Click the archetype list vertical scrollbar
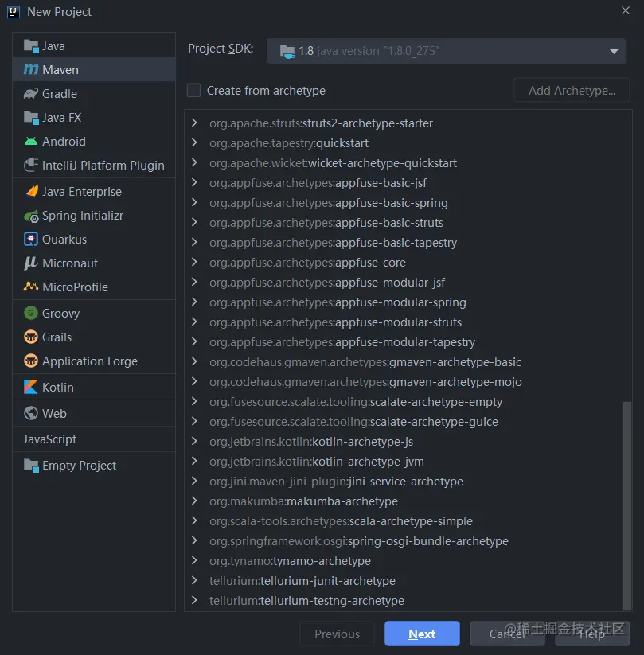Screen dimensions: 644x655 (x=626, y=505)
